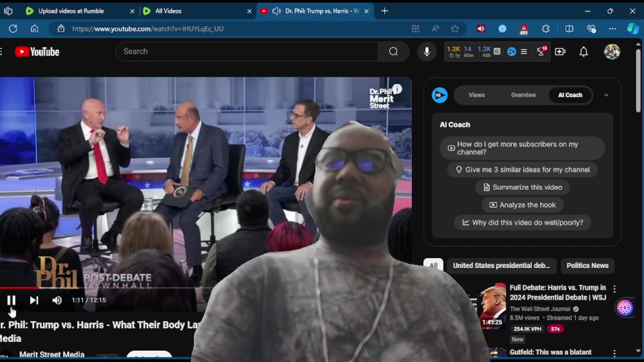The width and height of the screenshot is (644, 362).
Task: Open YouTube notifications bell
Action: [x=584, y=51]
